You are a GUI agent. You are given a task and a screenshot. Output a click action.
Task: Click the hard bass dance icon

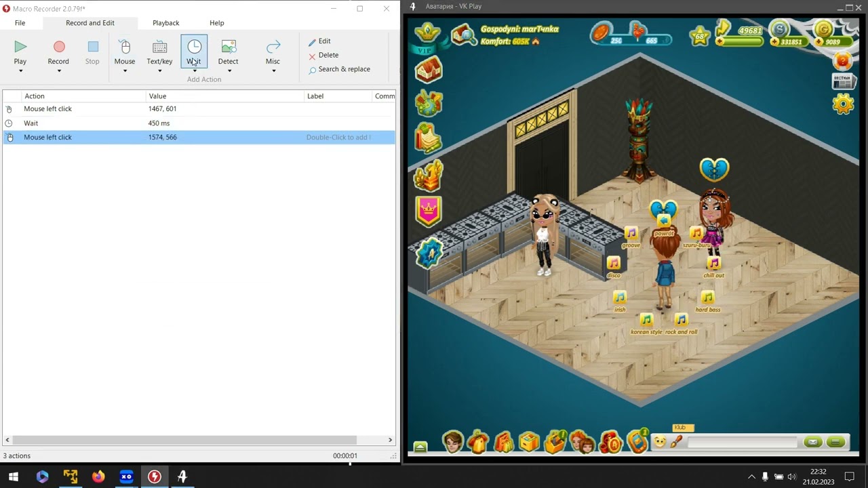(x=707, y=297)
